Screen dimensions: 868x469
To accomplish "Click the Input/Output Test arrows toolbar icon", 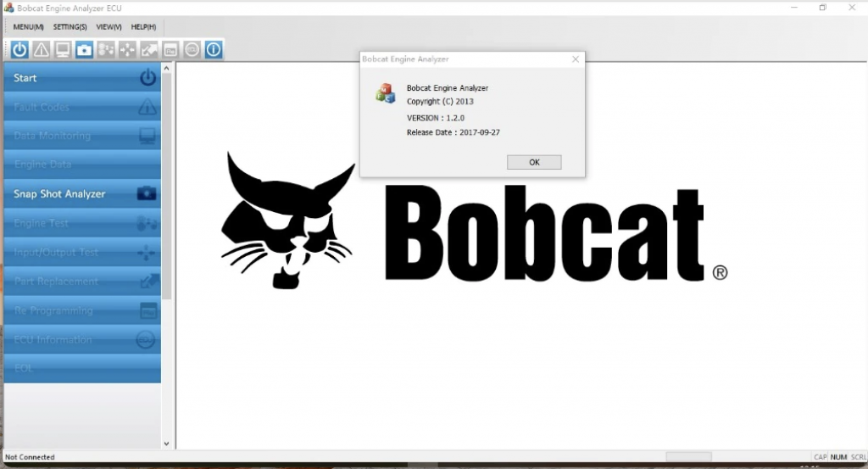I will click(127, 50).
